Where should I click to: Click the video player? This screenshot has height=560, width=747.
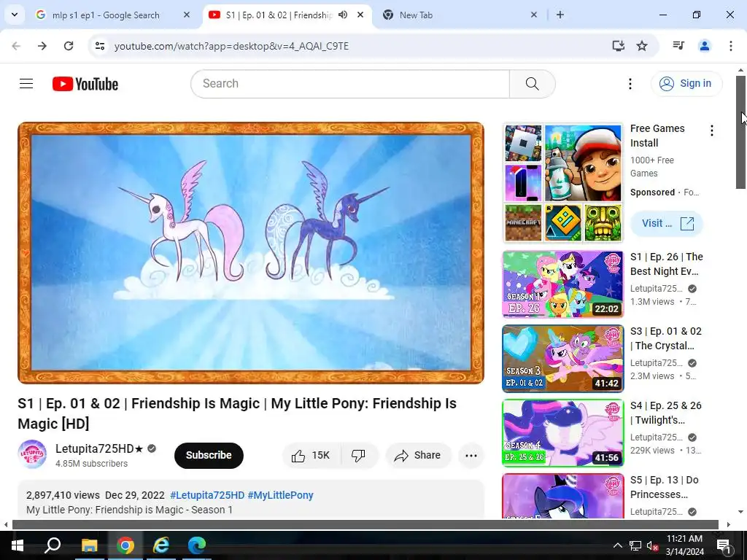coord(251,253)
